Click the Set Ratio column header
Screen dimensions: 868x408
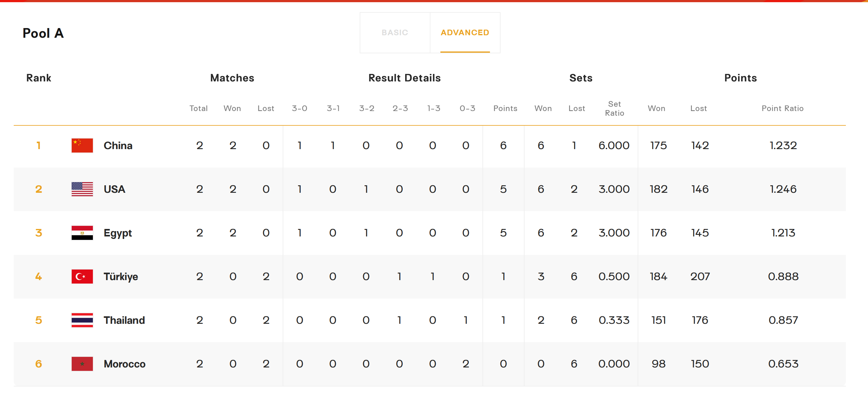614,109
